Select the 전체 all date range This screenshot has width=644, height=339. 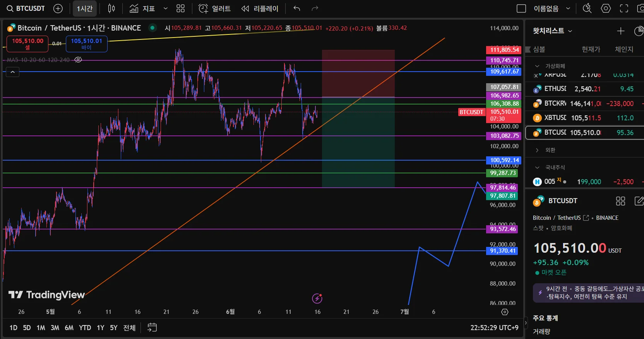tap(129, 328)
